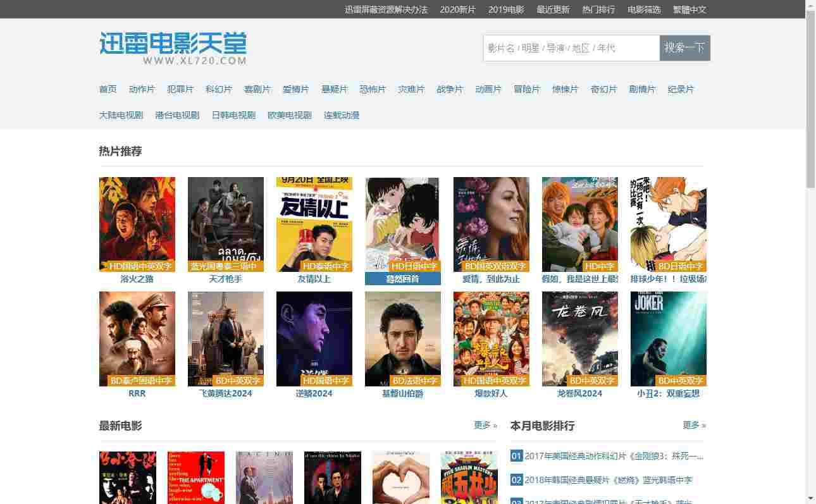
Task: Click 更多 » beside 本月电影排行
Action: click(x=695, y=425)
